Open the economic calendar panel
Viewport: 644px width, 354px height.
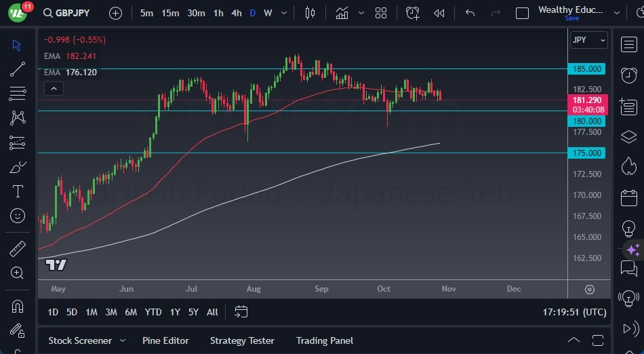tap(629, 197)
